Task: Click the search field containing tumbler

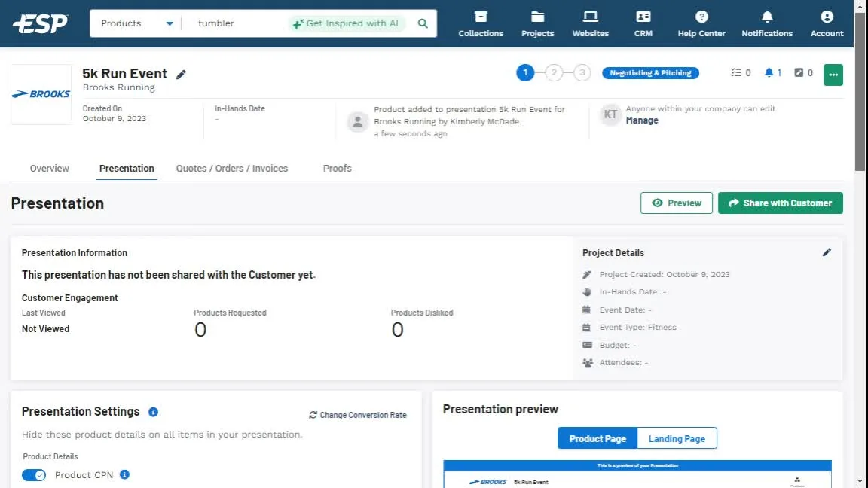Action: (x=238, y=23)
